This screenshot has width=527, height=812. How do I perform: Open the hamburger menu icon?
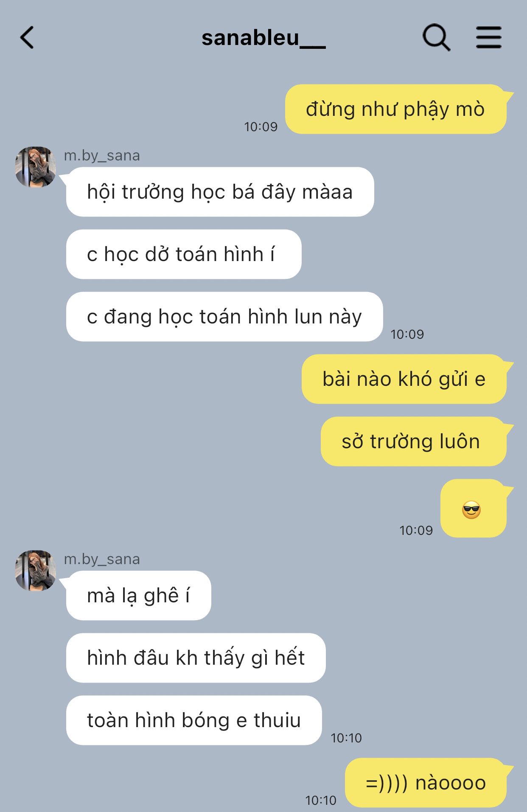click(488, 37)
